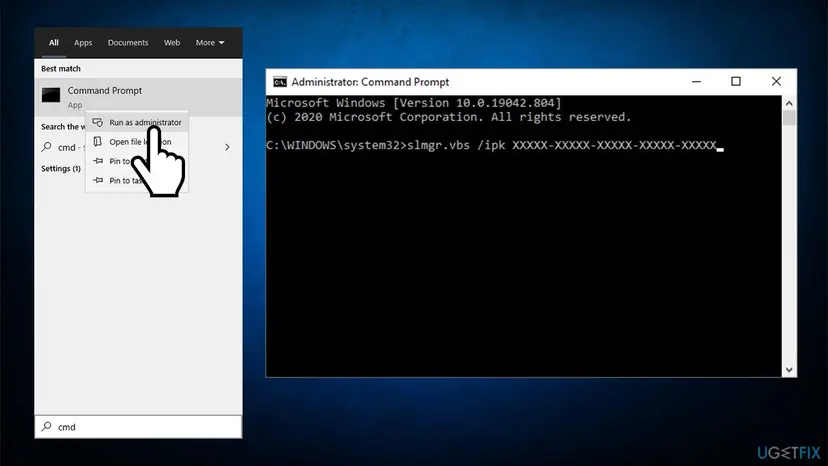Image resolution: width=828 pixels, height=466 pixels.
Task: Click the scroll up arrow in Command Prompt
Action: [x=789, y=103]
